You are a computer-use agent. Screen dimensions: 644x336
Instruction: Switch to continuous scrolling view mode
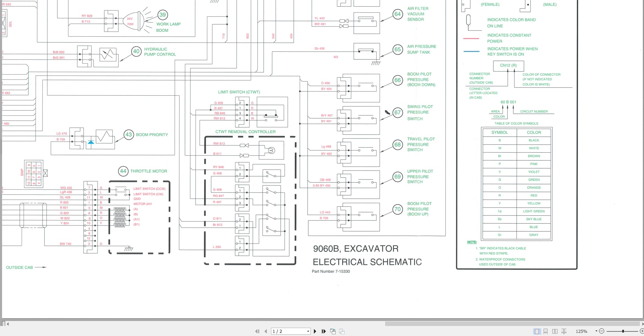[x=546, y=331]
